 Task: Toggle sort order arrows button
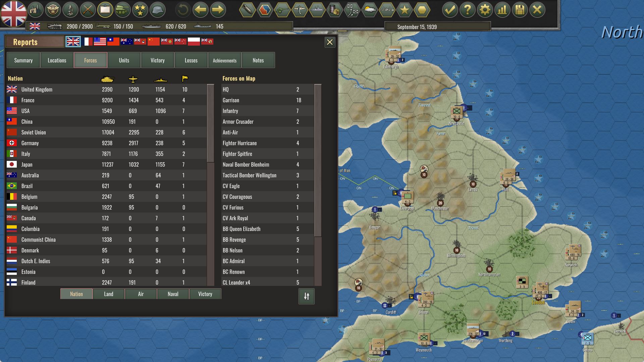[x=306, y=296]
